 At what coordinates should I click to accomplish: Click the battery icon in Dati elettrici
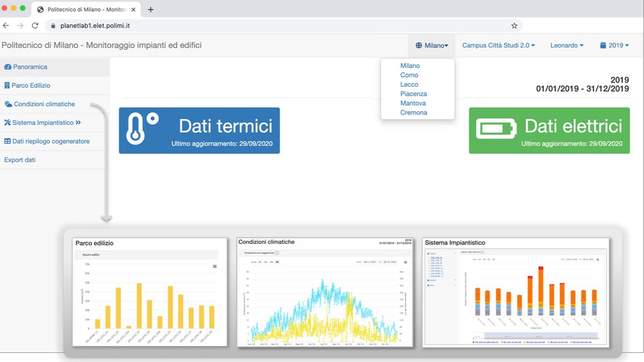coord(496,130)
